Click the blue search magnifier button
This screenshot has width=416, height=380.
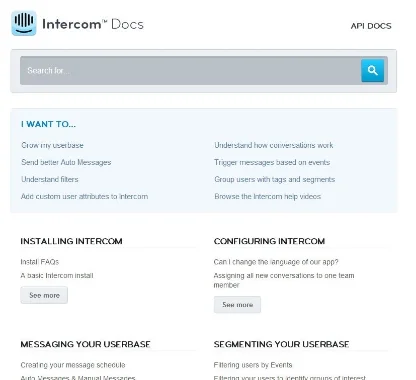click(372, 70)
